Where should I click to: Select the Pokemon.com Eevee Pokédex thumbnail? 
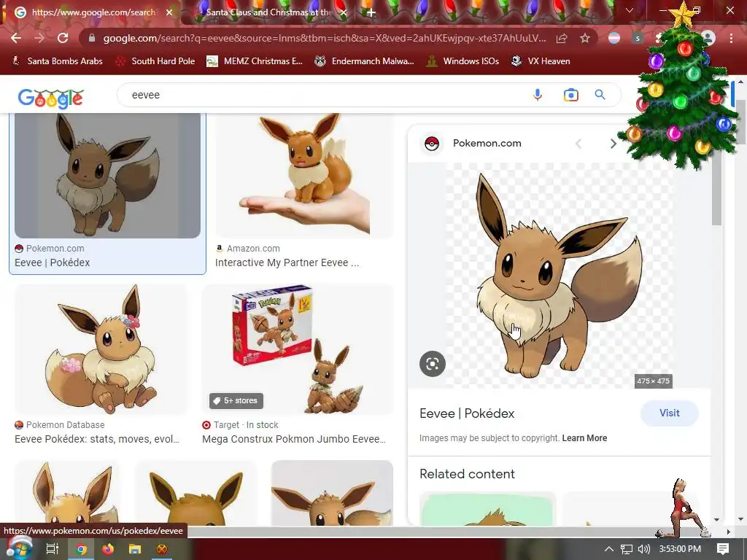[108, 176]
